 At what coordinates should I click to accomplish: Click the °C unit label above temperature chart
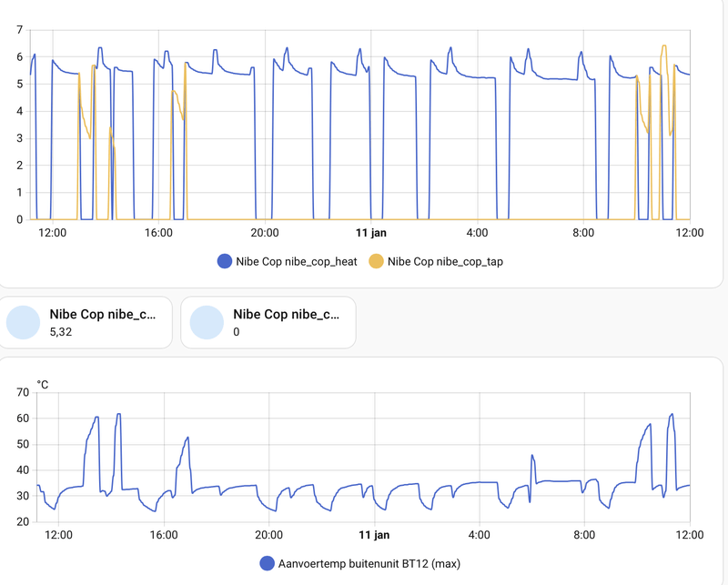tap(43, 384)
